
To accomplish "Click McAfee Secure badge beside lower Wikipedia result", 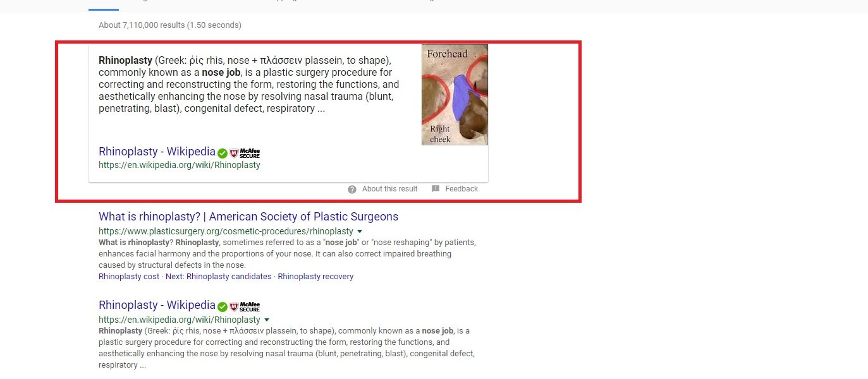I will pos(245,307).
